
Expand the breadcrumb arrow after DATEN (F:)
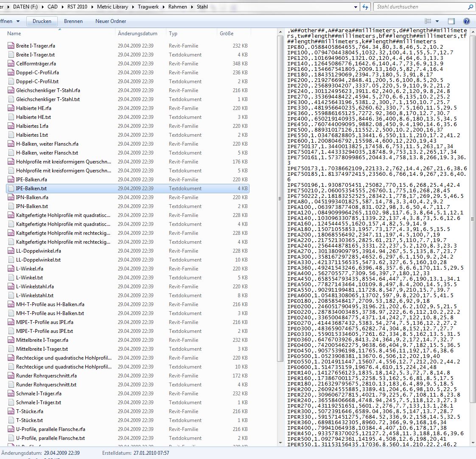click(x=42, y=7)
